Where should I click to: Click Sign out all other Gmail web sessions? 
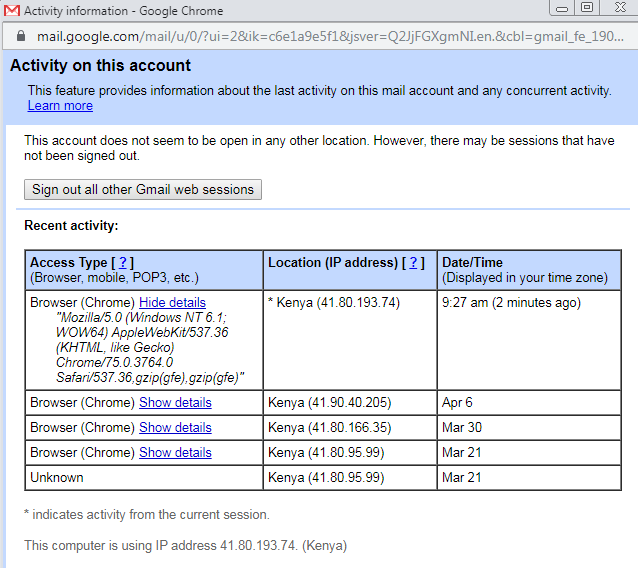coord(143,190)
